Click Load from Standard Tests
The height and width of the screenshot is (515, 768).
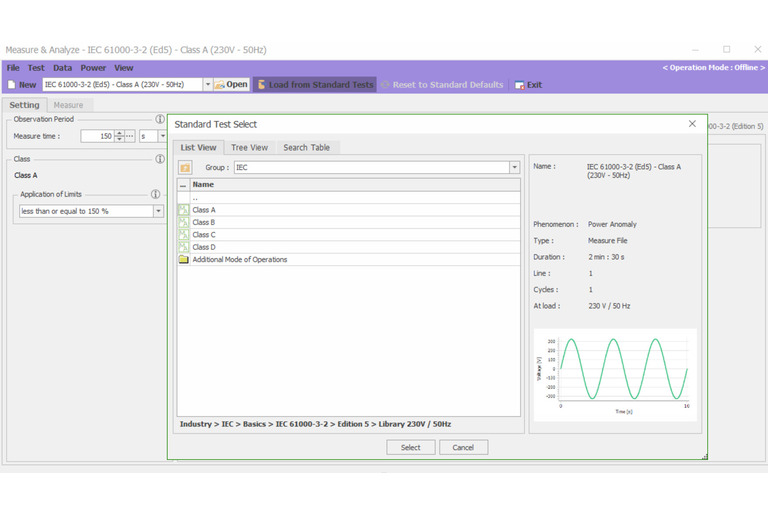coord(315,85)
